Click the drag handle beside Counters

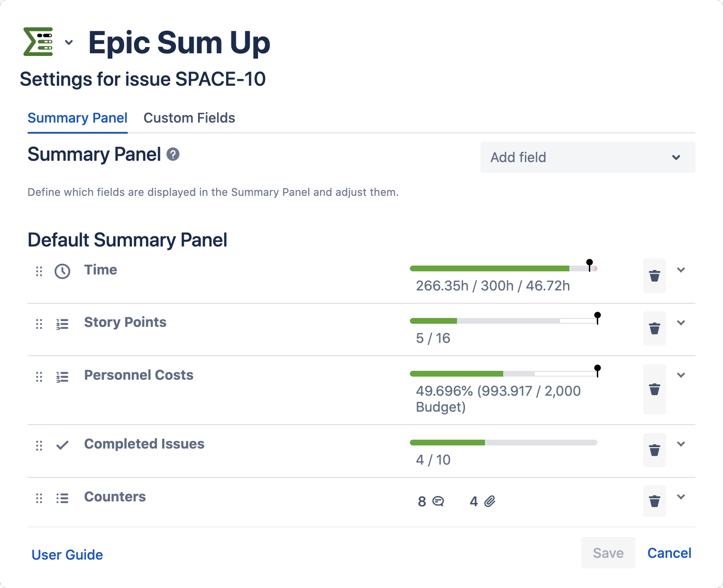[x=39, y=498]
